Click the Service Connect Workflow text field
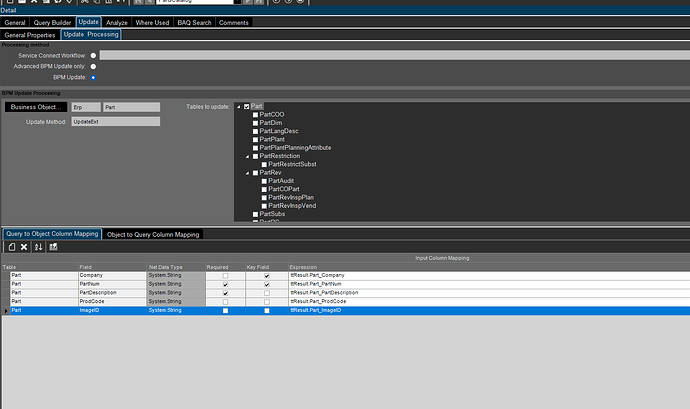 (x=394, y=55)
